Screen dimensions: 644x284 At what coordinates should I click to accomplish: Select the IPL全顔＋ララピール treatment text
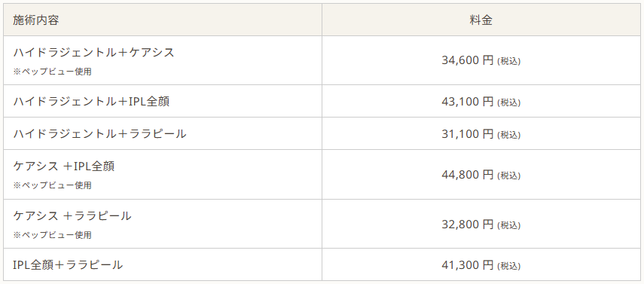point(68,264)
